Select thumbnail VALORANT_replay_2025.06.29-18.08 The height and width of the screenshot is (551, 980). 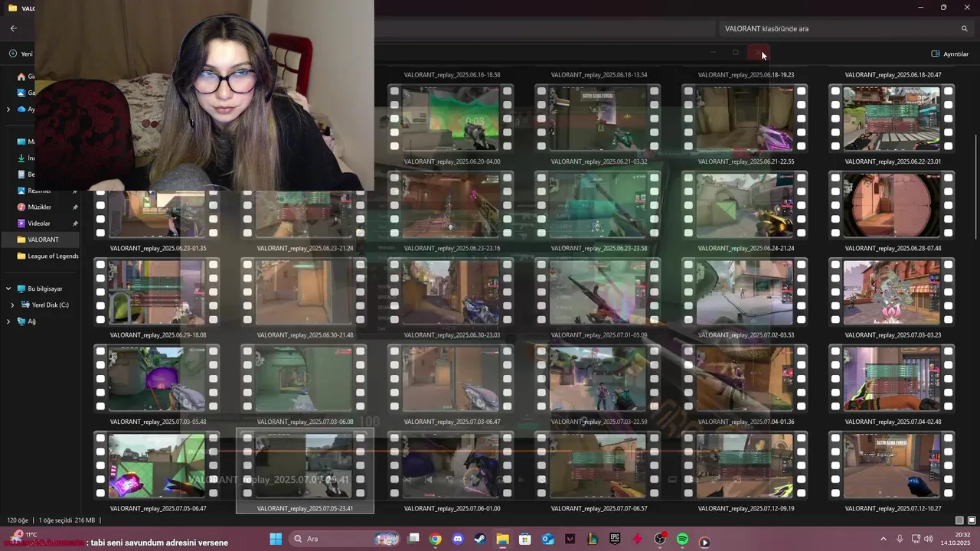(158, 292)
